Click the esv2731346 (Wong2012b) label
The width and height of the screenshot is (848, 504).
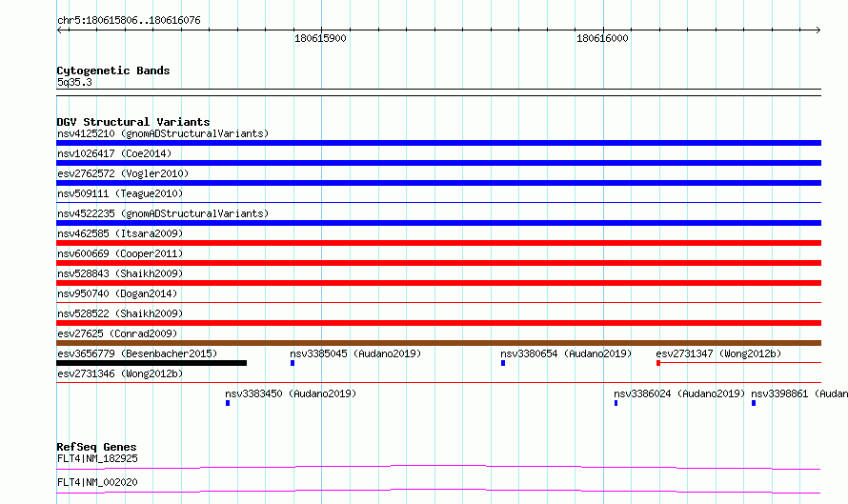pyautogui.click(x=120, y=373)
